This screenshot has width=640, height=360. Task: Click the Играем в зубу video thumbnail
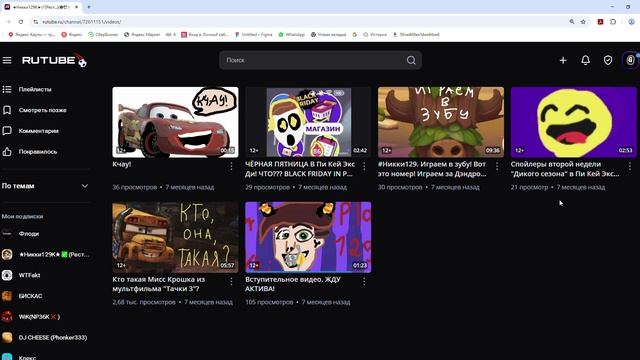441,122
